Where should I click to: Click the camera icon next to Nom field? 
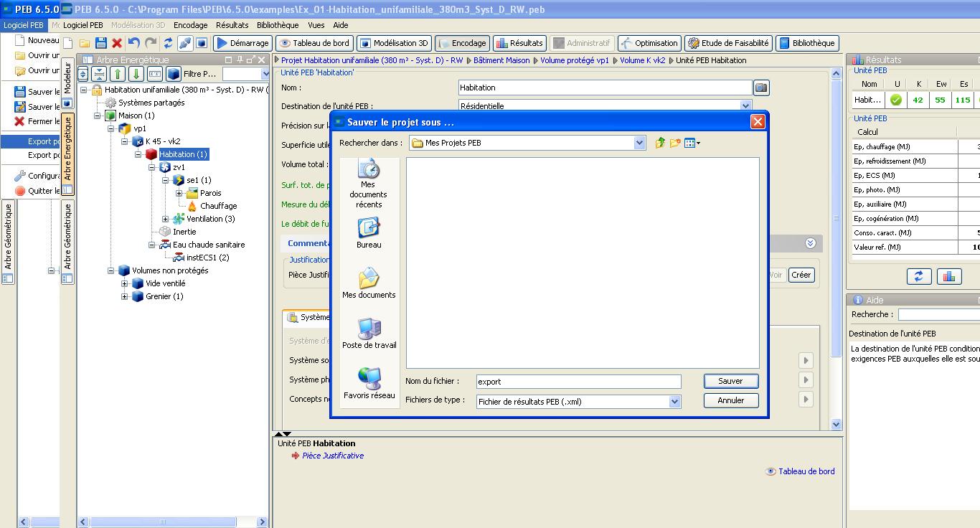pos(761,88)
